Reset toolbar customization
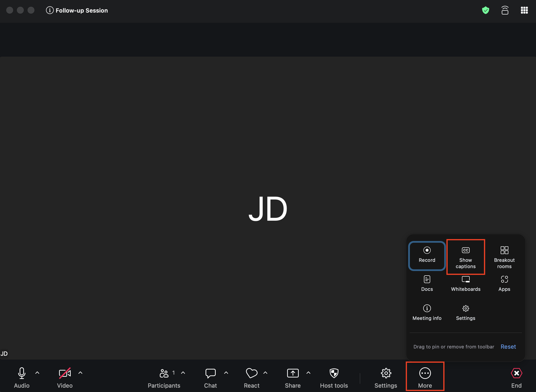536x392 pixels. point(508,347)
